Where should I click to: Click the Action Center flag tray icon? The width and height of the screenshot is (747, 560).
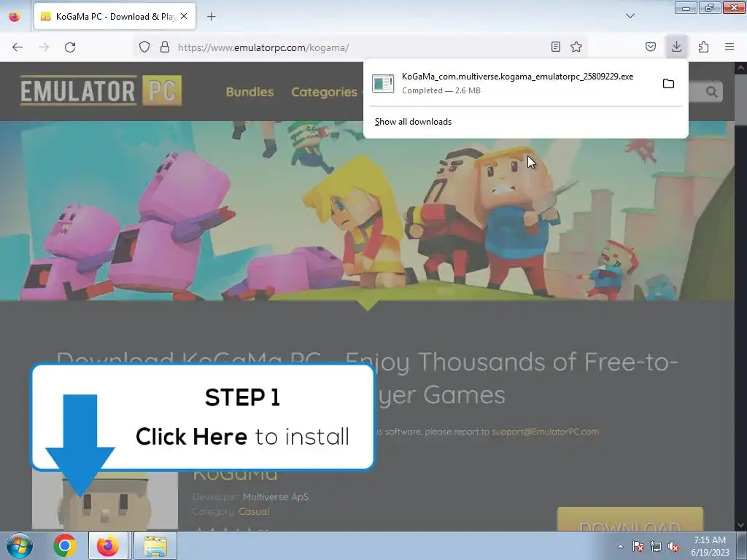[x=638, y=546]
